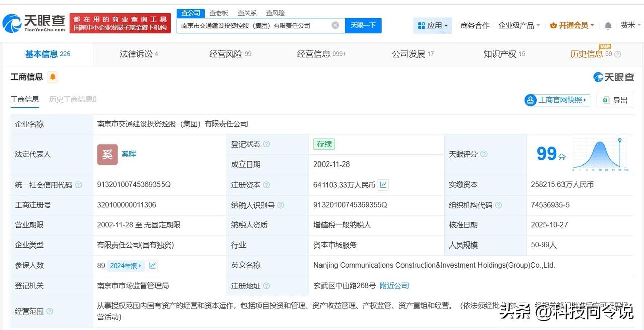644x330 pixels.
Task: Click the establishment date 2002-11-28
Action: click(332, 164)
